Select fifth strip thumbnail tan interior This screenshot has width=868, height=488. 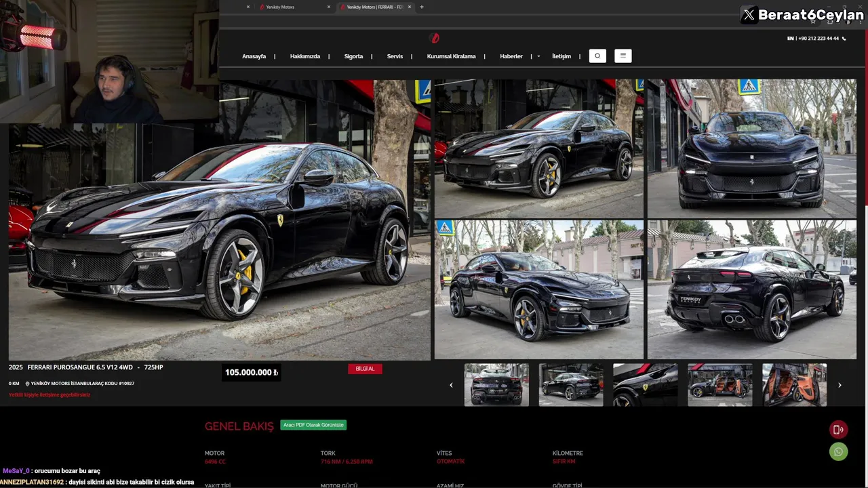click(x=795, y=385)
